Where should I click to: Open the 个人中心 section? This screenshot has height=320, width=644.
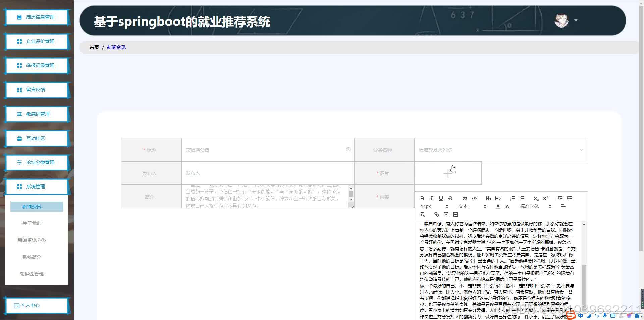click(x=37, y=305)
